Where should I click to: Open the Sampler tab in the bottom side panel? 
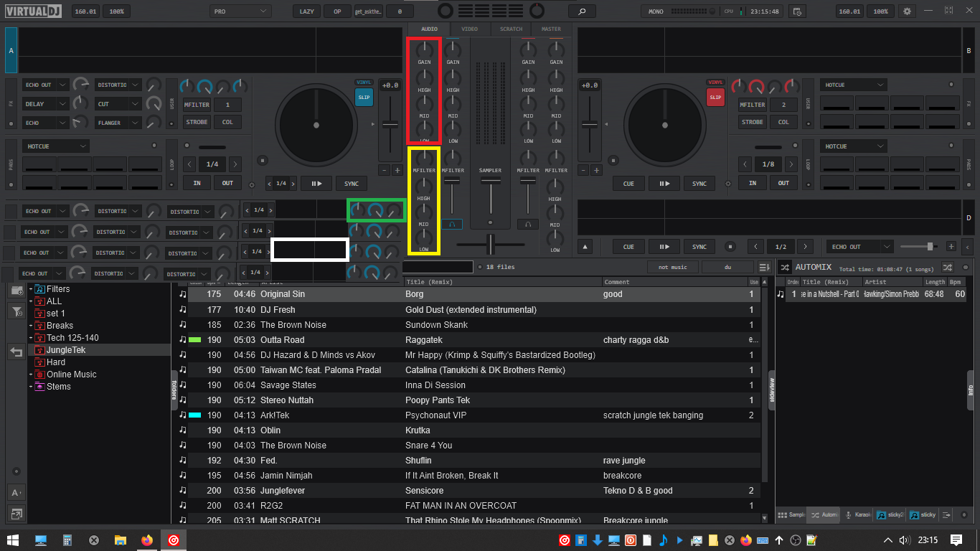click(x=792, y=515)
